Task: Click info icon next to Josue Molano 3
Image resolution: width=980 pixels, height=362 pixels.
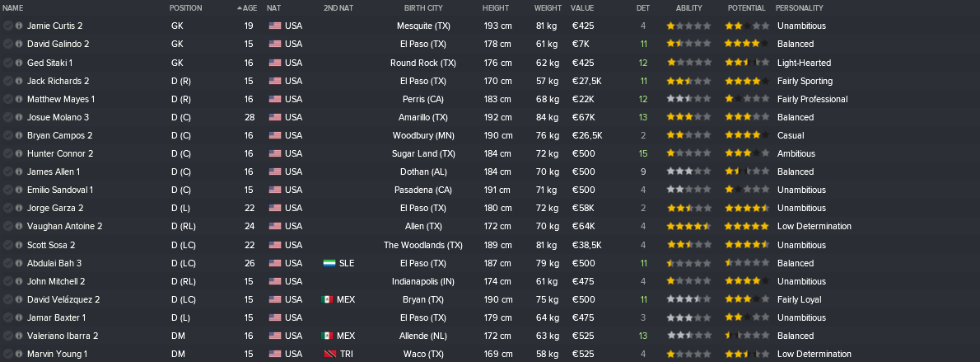Action: pyautogui.click(x=19, y=118)
